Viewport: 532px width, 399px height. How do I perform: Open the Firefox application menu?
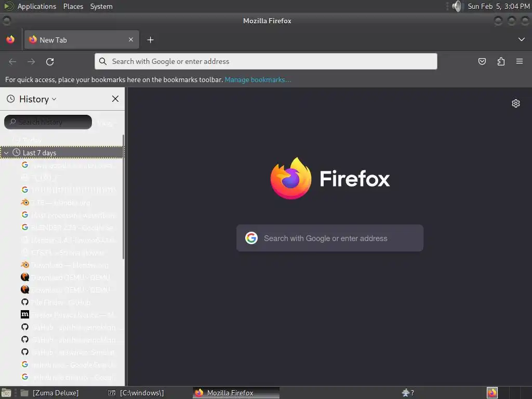click(520, 61)
